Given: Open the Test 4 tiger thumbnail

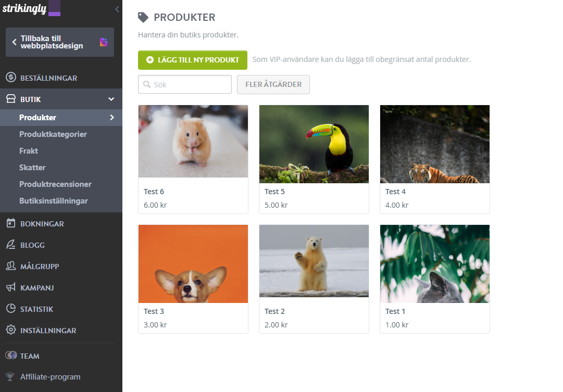Looking at the screenshot, I should pyautogui.click(x=435, y=144).
